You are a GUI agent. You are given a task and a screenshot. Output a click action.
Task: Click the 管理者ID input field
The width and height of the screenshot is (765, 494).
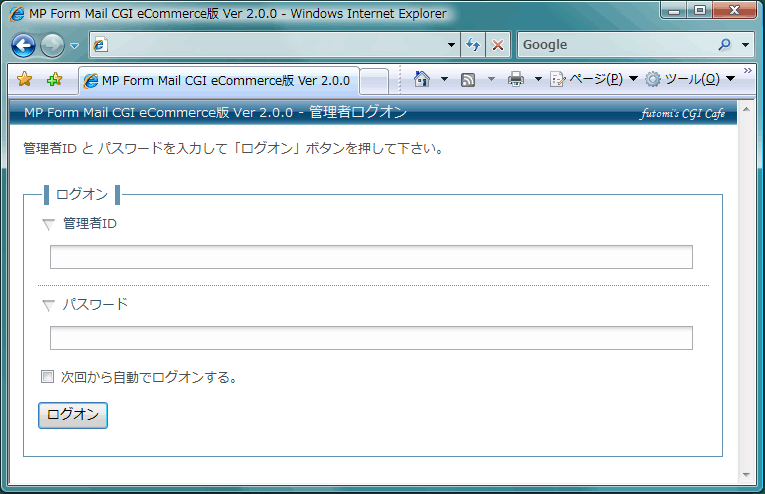pos(371,257)
